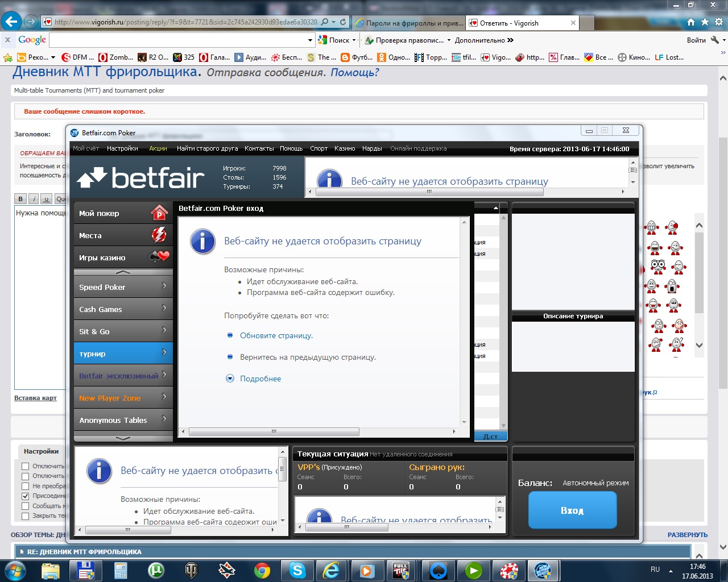Image resolution: width=728 pixels, height=582 pixels.
Task: Click the Мой покер home icon
Action: tap(159, 213)
